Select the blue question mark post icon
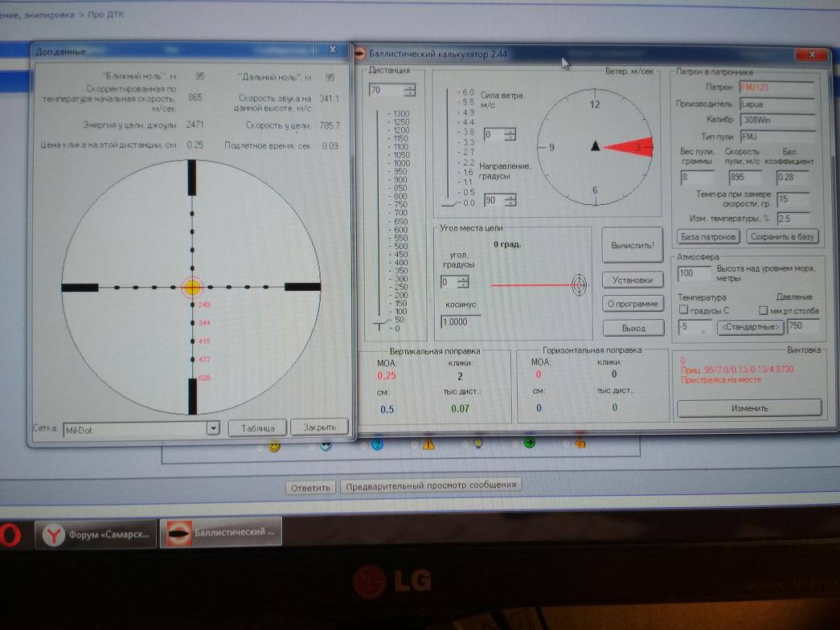The width and height of the screenshot is (840, 630). tap(377, 444)
